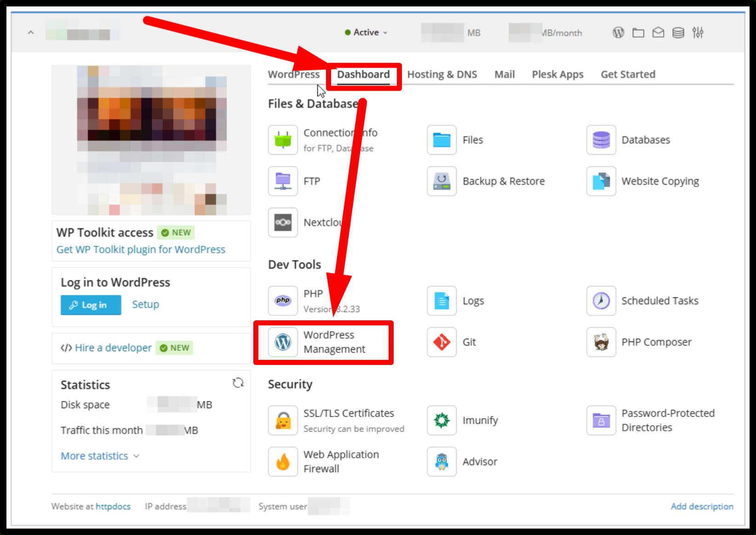Collapse the domain panel chevron
The width and height of the screenshot is (756, 535).
pyautogui.click(x=31, y=33)
